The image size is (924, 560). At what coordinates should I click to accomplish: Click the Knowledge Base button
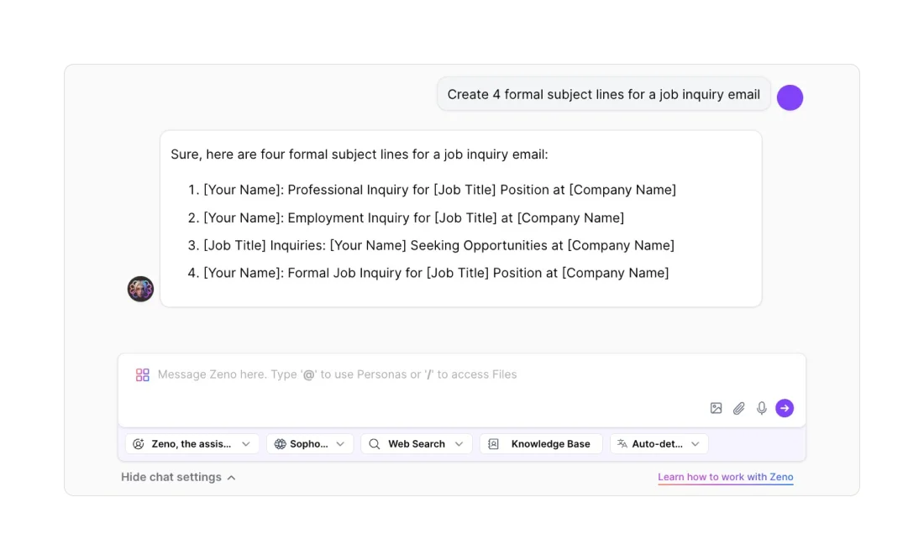[541, 444]
